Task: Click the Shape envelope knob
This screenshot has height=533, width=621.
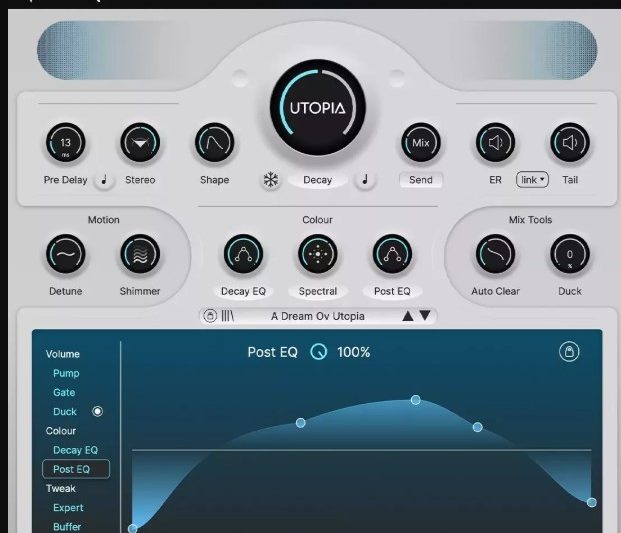Action: 214,143
